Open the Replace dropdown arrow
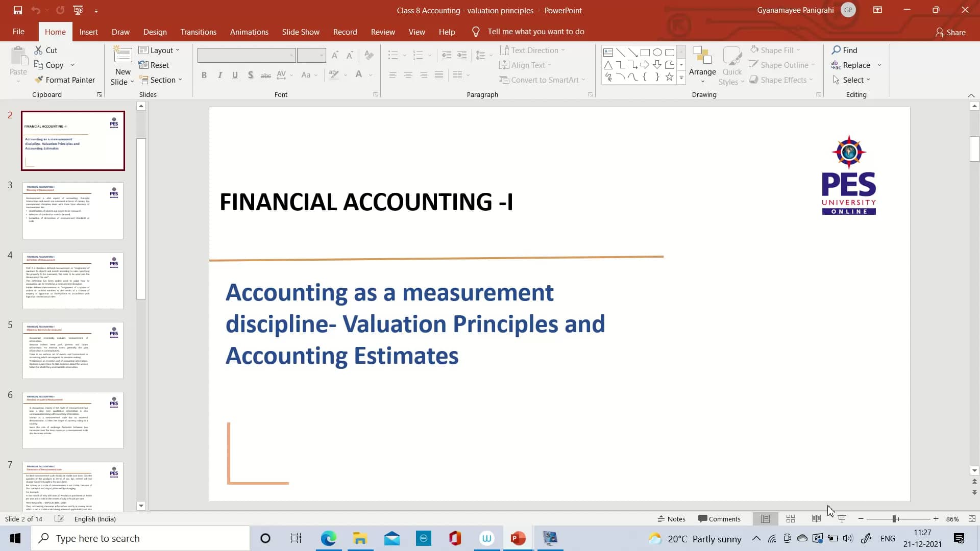This screenshot has width=980, height=551. [x=879, y=65]
